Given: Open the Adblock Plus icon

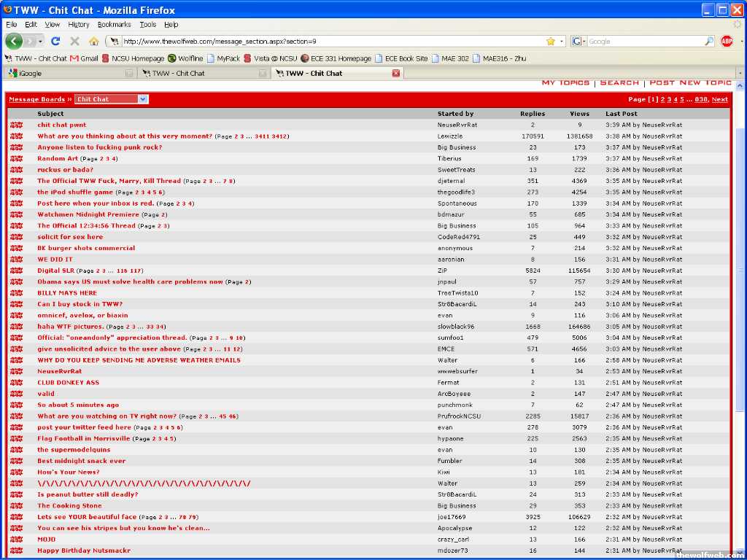Looking at the screenshot, I should coord(727,42).
